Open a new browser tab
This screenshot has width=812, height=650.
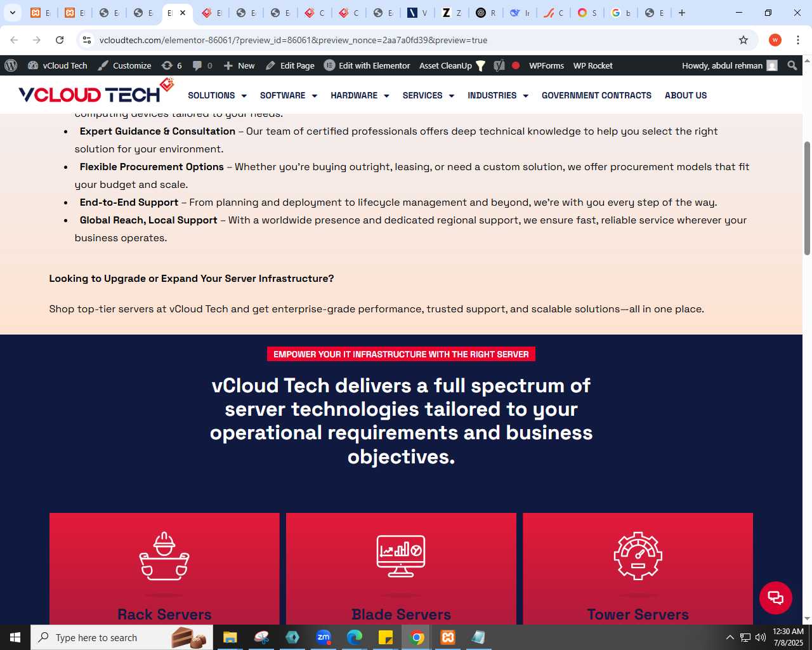point(682,13)
